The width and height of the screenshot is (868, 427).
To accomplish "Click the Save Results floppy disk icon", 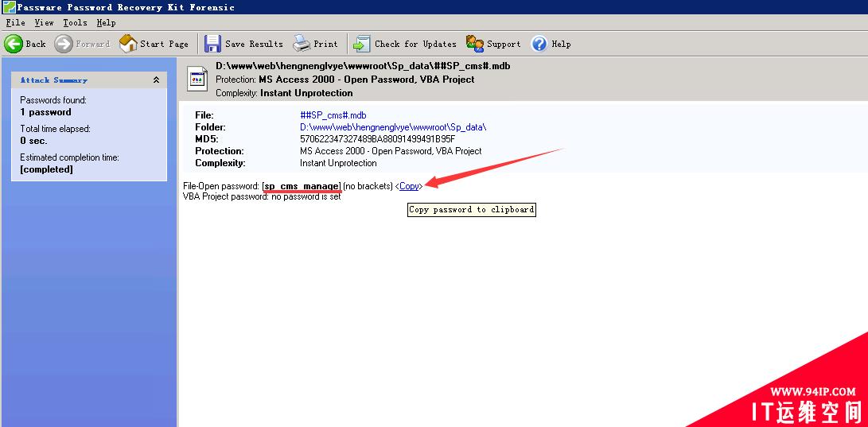I will pos(212,44).
